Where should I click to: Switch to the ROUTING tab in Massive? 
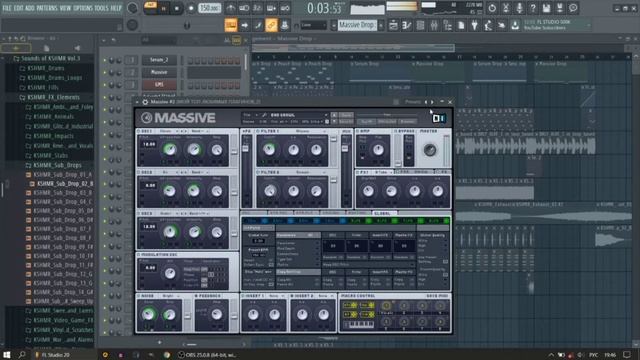pos(357,213)
